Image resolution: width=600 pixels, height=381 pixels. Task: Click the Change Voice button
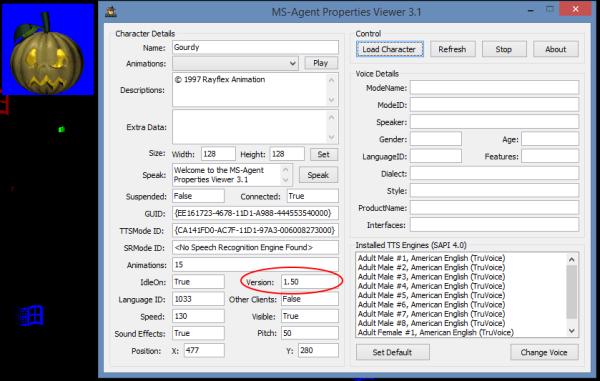coord(544,352)
